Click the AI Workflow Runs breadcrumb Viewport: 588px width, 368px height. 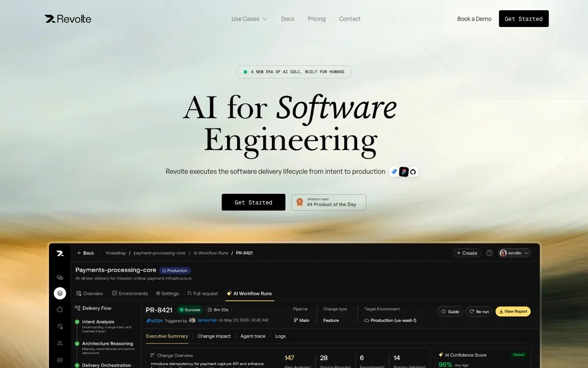211,253
